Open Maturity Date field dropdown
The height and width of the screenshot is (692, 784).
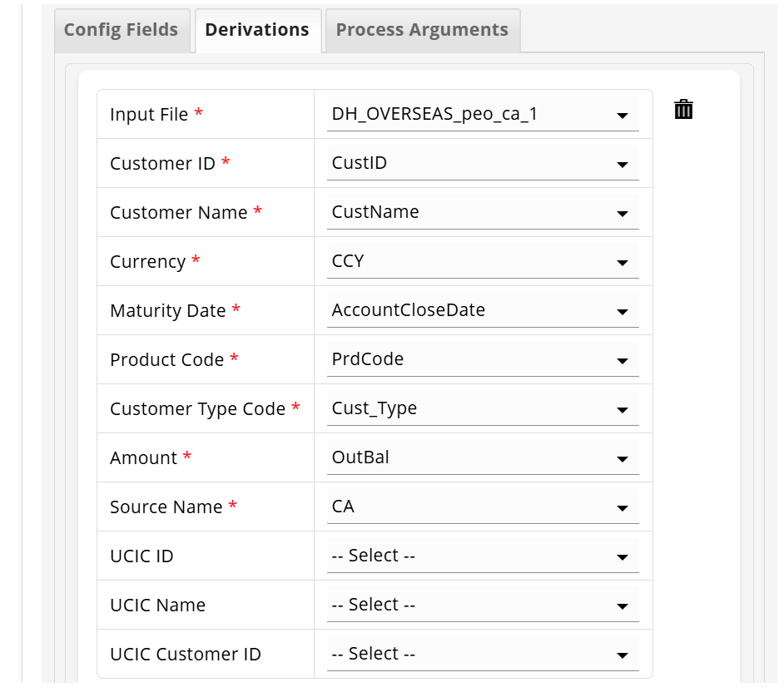point(483,311)
